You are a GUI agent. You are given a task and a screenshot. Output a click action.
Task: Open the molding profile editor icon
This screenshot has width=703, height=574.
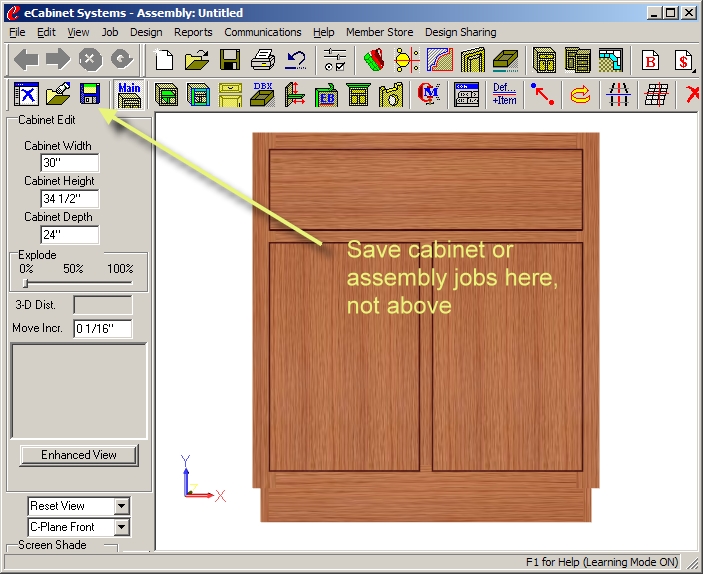[x=440, y=60]
